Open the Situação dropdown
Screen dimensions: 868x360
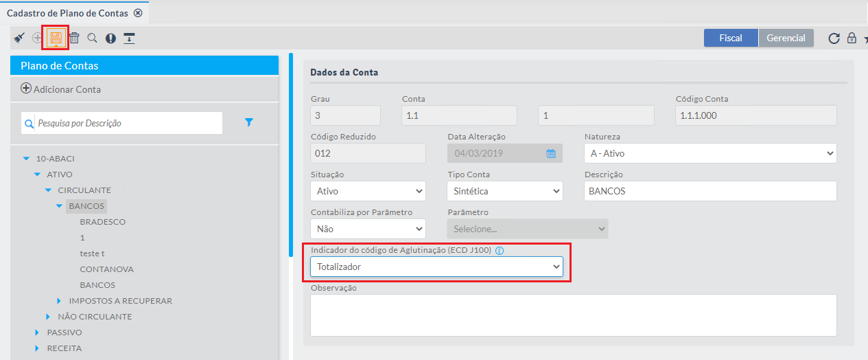tap(368, 191)
